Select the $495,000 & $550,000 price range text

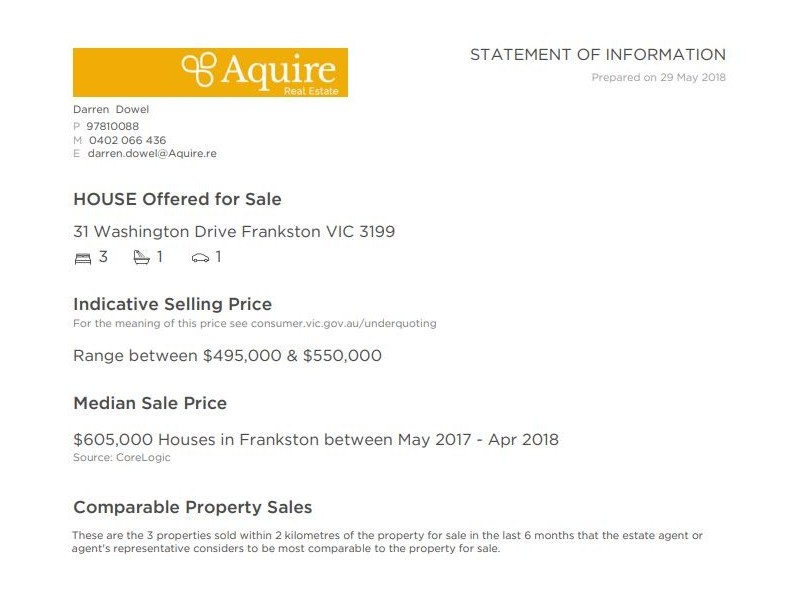click(x=291, y=356)
